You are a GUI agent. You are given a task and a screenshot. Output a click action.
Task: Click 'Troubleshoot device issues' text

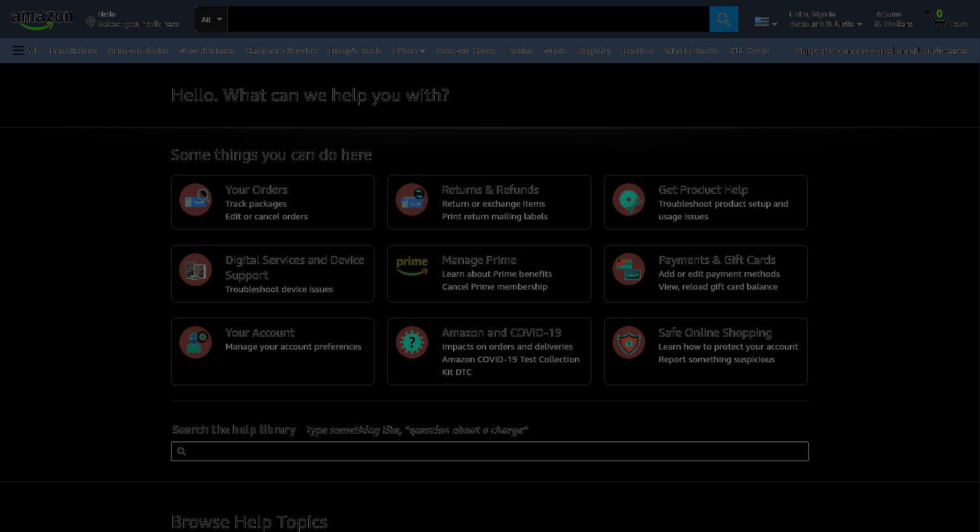[279, 290]
